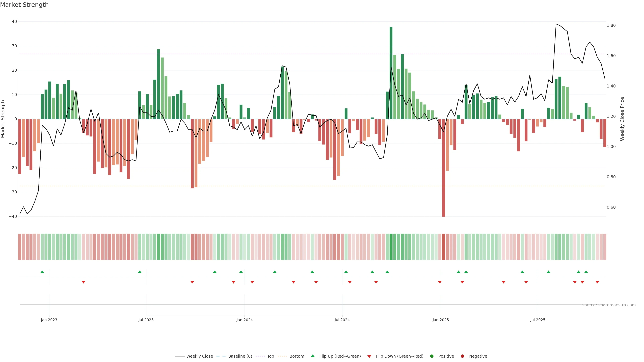Click the Market Strength chart title
The width and height of the screenshot is (644, 362).
coord(24,5)
